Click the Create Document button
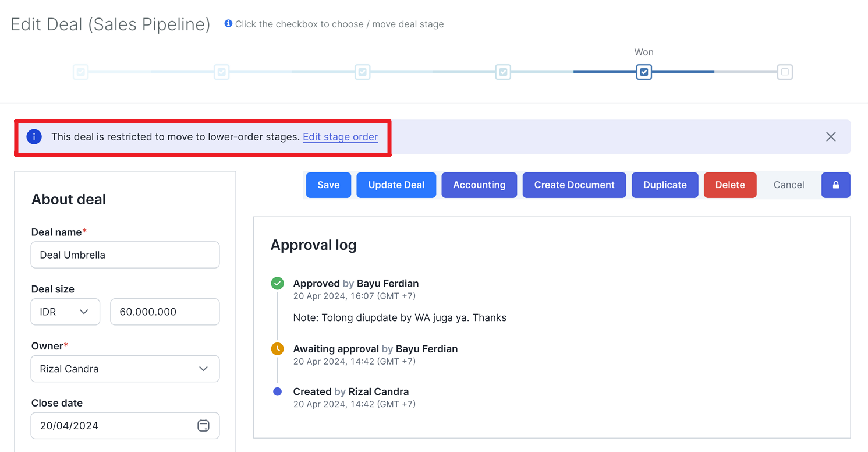The height and width of the screenshot is (452, 868). coord(575,185)
